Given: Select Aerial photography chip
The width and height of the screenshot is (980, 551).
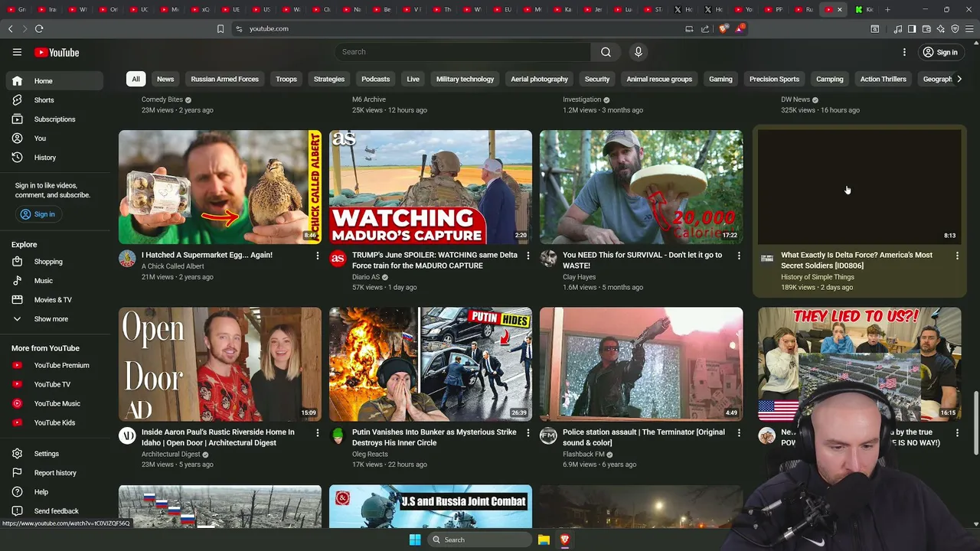Looking at the screenshot, I should 540,79.
